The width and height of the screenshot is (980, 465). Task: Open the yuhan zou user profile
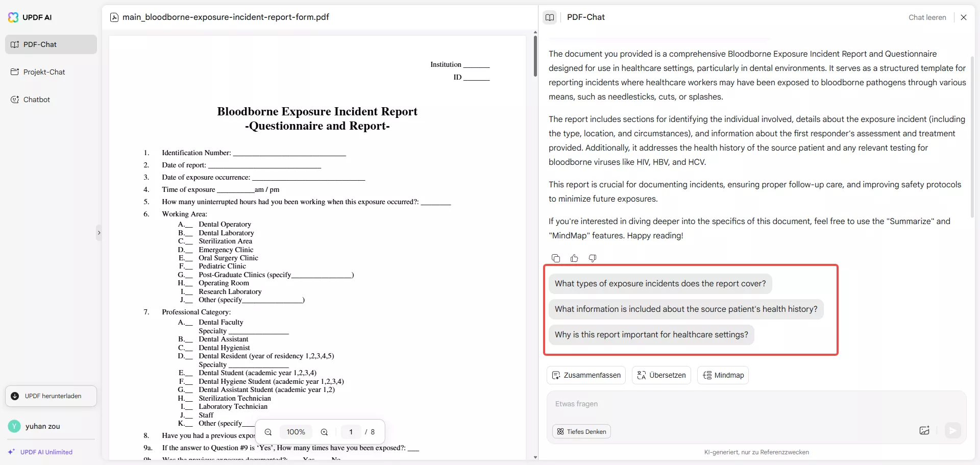click(35, 426)
